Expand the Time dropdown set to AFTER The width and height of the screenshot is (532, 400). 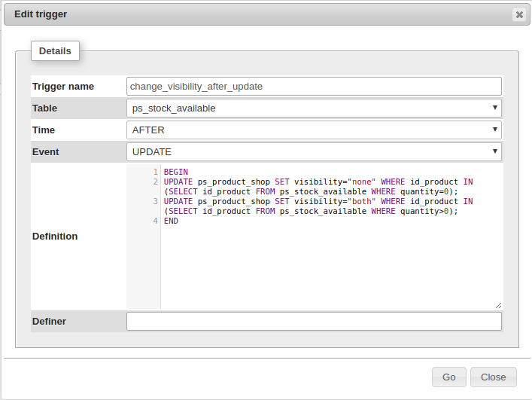point(314,130)
